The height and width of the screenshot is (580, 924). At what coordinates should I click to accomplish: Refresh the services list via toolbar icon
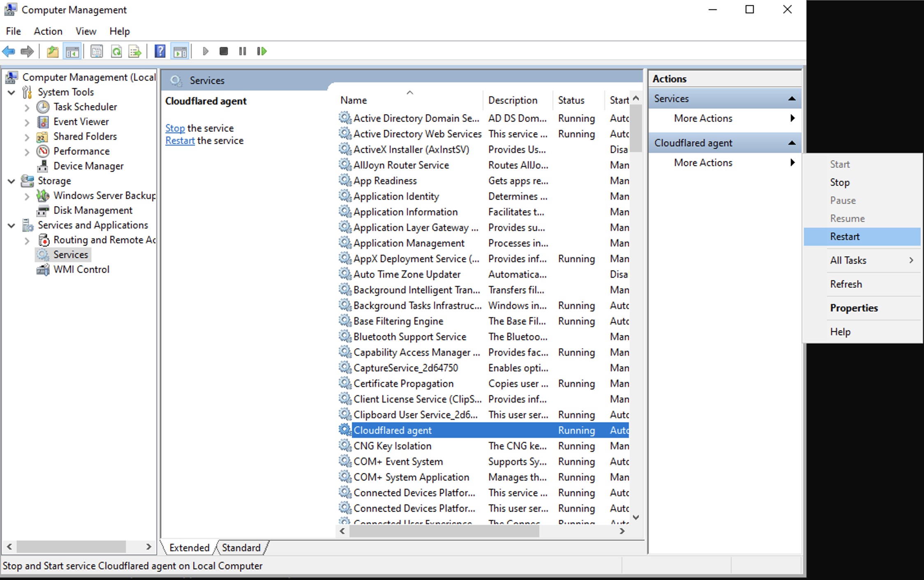(117, 51)
